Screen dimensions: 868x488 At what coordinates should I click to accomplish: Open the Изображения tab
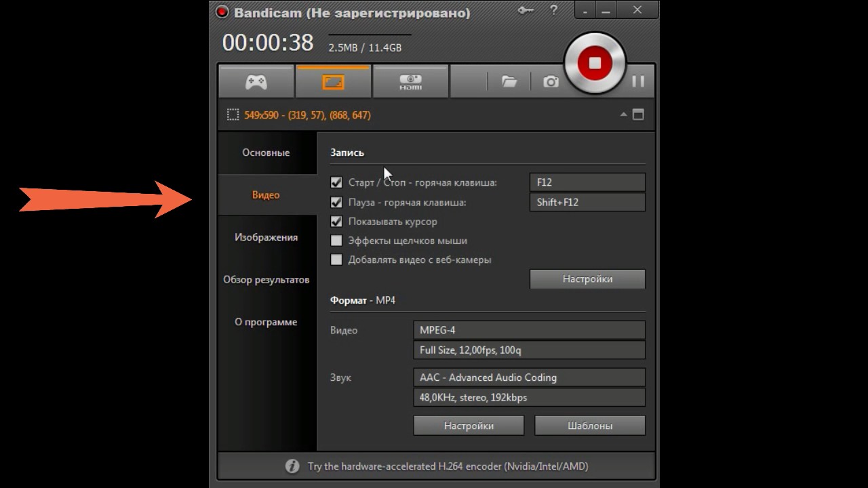tap(267, 237)
